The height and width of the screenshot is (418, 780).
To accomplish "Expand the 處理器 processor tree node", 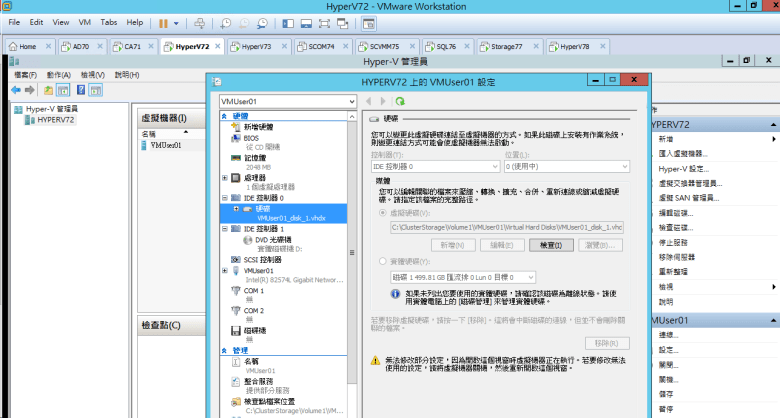I will (225, 177).
